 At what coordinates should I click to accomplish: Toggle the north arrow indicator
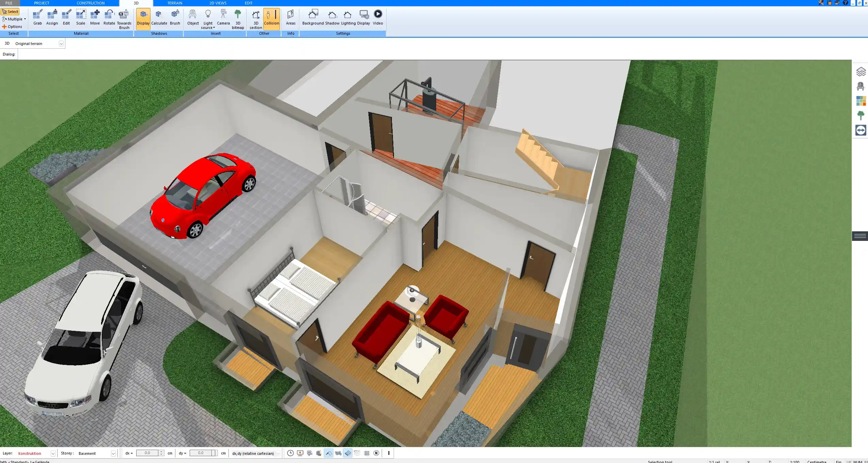point(376,453)
